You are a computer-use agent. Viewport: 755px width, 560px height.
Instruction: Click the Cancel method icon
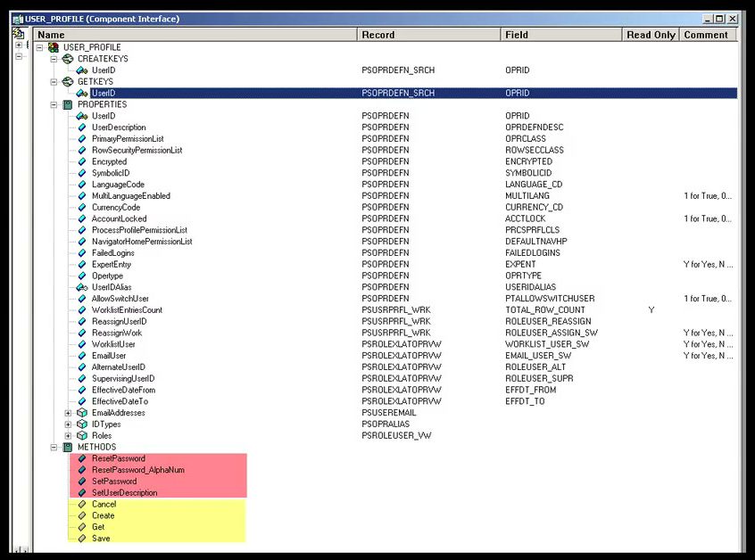(x=82, y=504)
